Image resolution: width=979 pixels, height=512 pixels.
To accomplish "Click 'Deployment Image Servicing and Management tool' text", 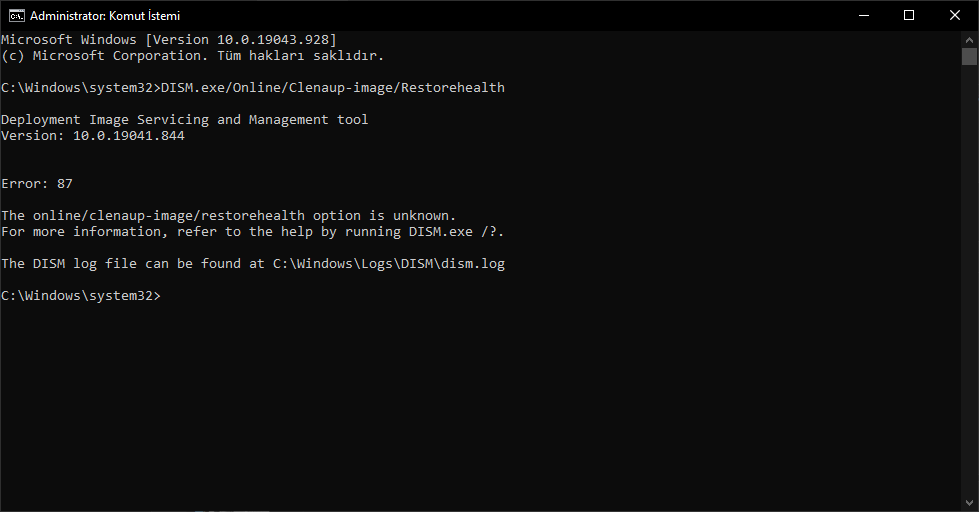I will point(185,119).
